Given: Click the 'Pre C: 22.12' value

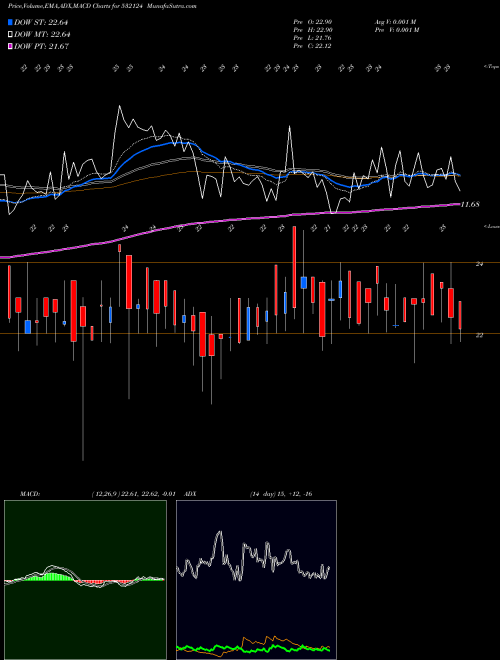Looking at the screenshot, I should pyautogui.click(x=313, y=46).
